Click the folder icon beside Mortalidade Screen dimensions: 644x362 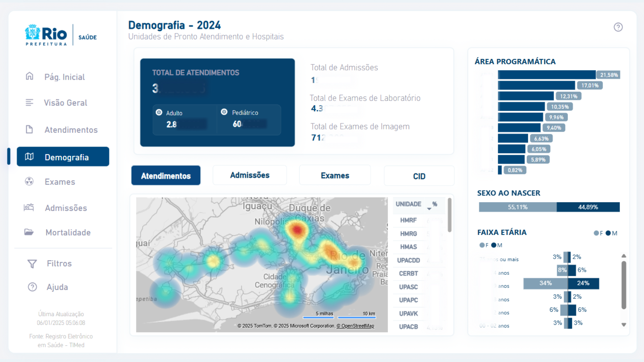[x=29, y=232]
